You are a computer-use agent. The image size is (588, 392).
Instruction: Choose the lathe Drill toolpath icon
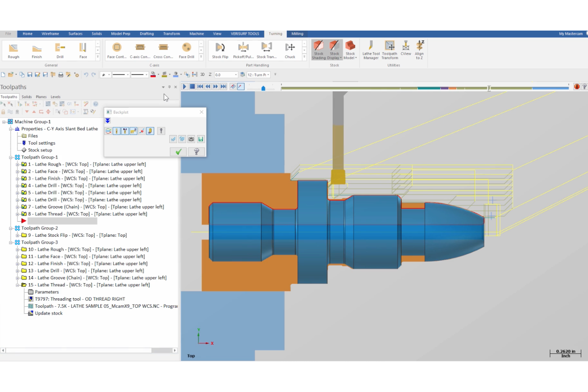tap(60, 51)
